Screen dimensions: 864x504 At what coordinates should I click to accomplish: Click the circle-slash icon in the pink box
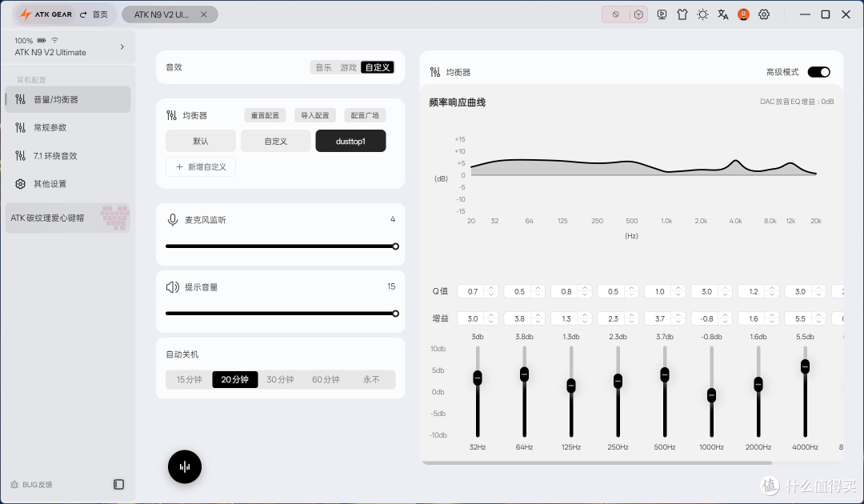click(615, 15)
